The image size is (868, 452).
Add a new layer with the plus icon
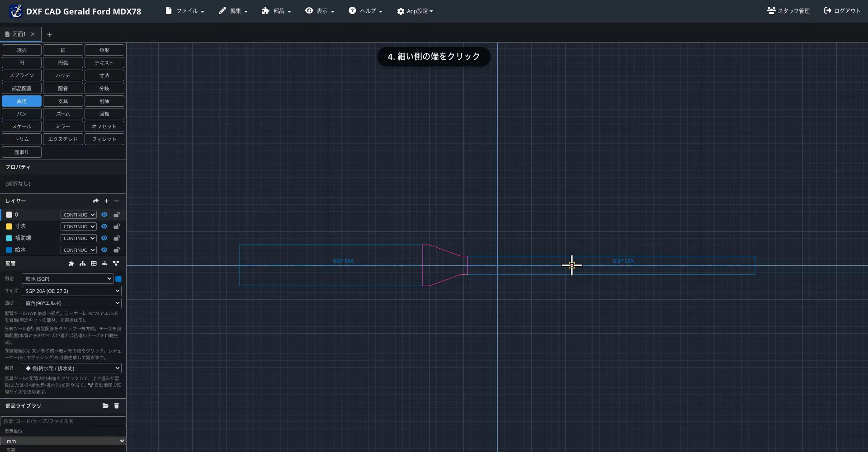(106, 201)
